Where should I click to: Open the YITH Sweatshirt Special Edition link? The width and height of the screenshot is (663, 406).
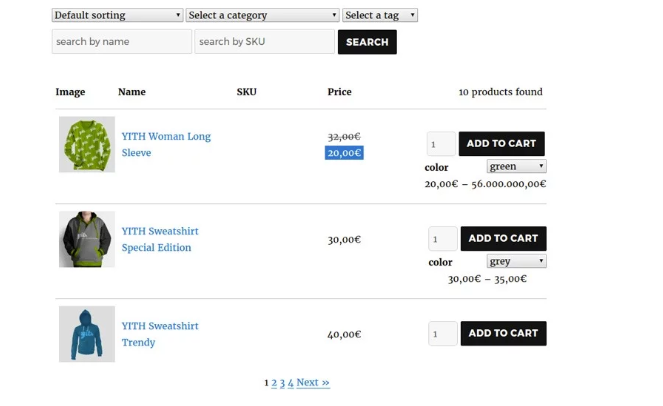[x=160, y=239]
